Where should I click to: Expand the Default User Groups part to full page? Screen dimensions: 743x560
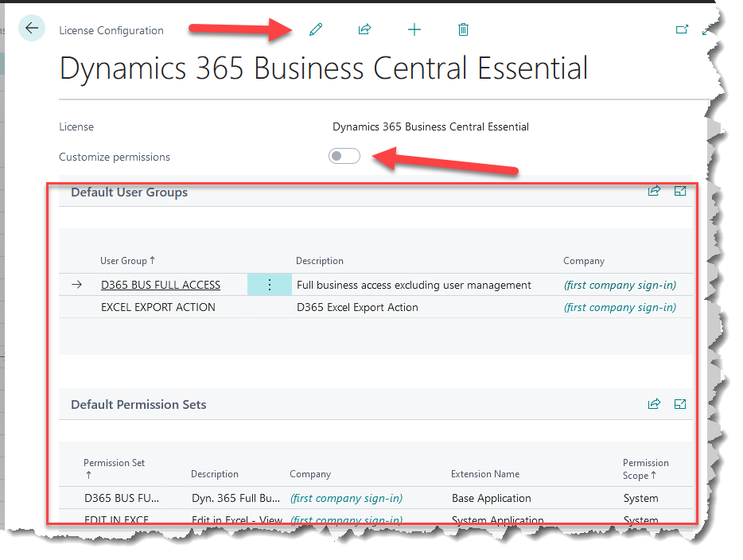tap(680, 191)
